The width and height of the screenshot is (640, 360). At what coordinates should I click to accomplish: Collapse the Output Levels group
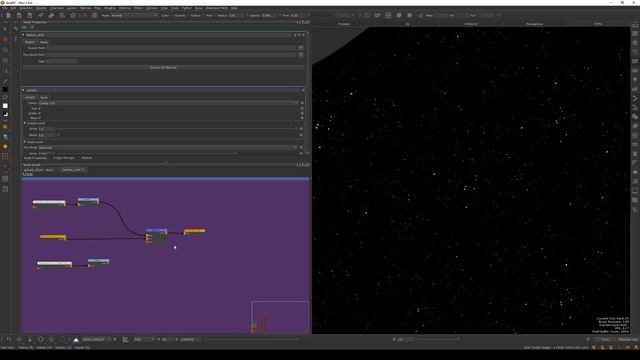click(x=25, y=123)
